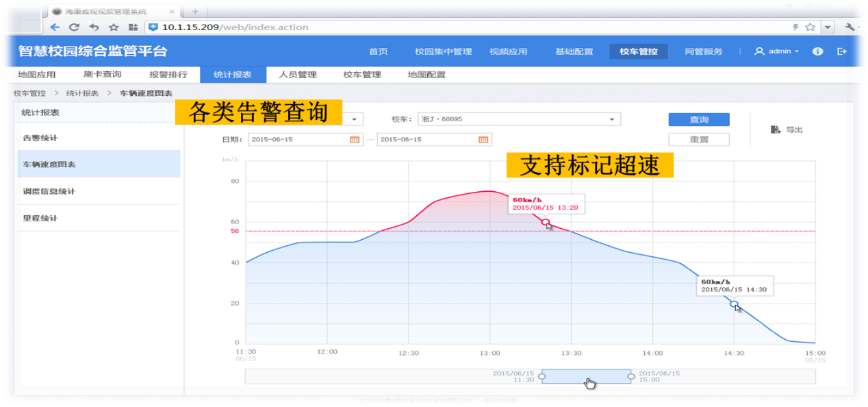Viewport: 868px width, 407px height.
Task: Expand the dropdown left of 校车 field
Action: (355, 119)
